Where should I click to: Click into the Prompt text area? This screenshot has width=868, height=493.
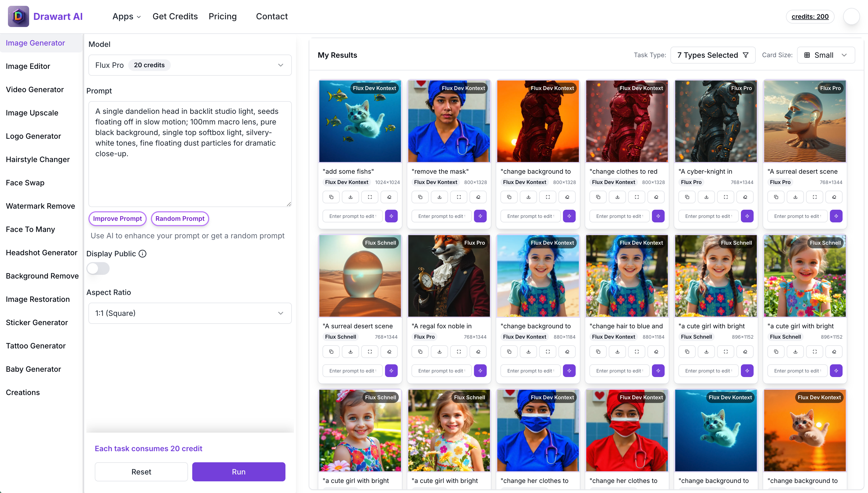tap(190, 154)
